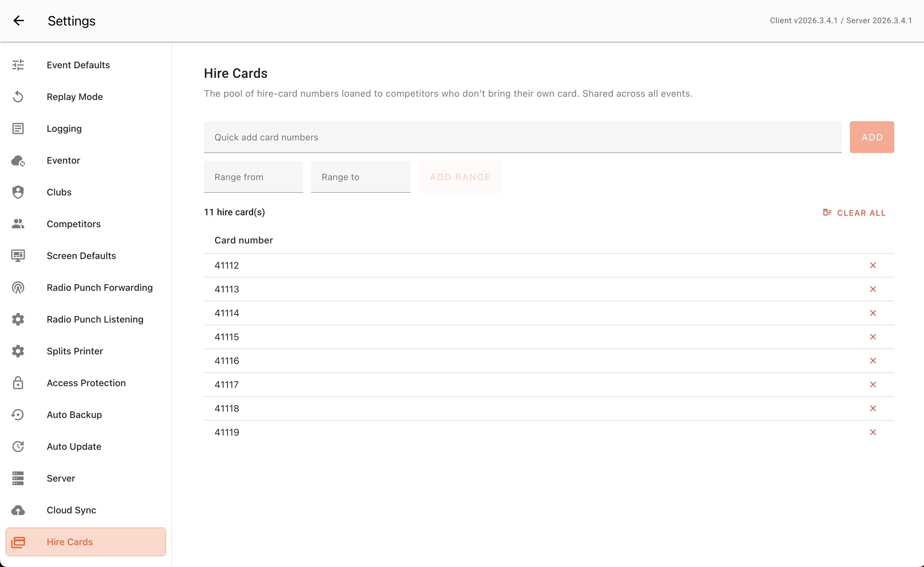This screenshot has width=924, height=567.
Task: Click the Auto Backup restore icon
Action: pos(18,415)
